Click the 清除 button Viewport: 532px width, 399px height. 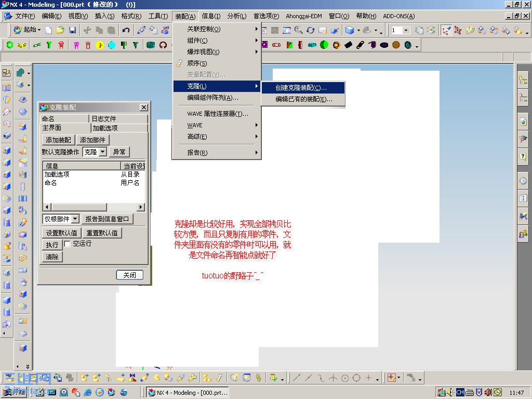52,257
